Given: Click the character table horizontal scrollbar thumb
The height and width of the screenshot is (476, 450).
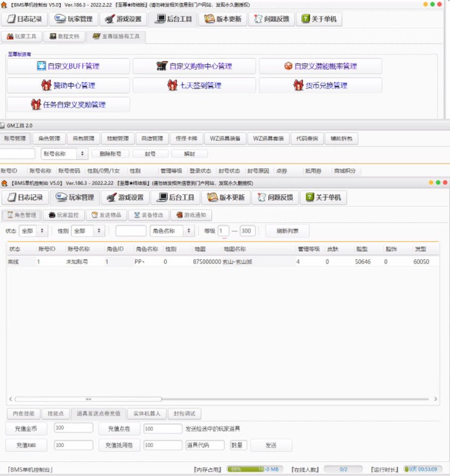Looking at the screenshot, I should point(88,399).
